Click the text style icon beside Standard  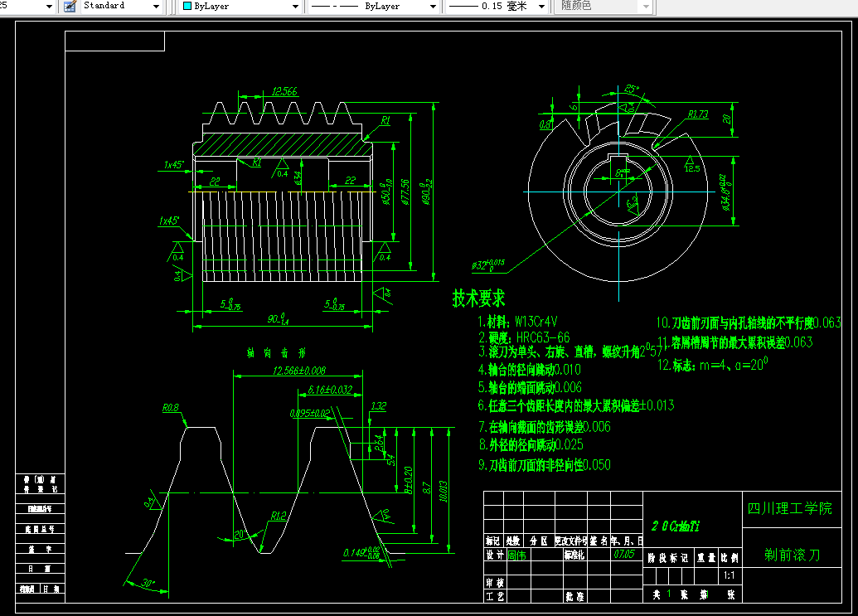tap(69, 6)
